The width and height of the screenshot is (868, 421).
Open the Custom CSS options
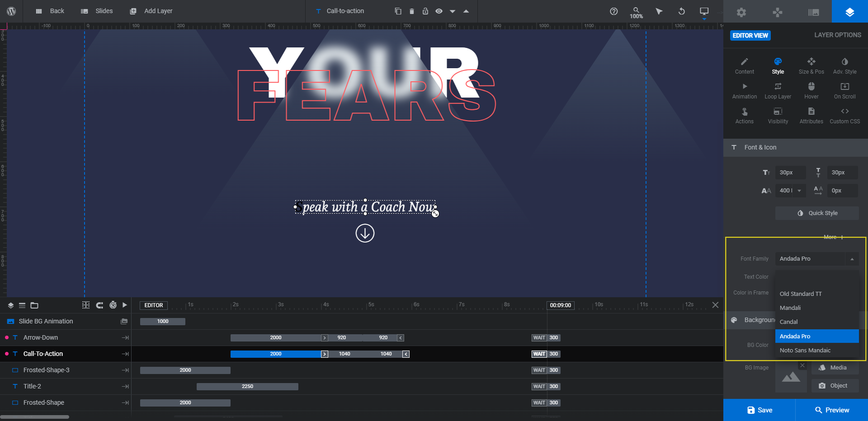click(x=845, y=116)
